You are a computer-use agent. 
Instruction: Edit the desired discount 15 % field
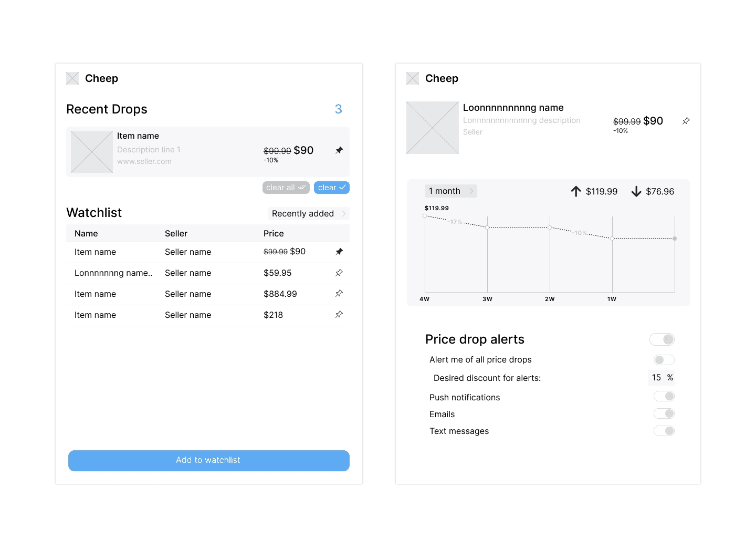[x=661, y=378]
